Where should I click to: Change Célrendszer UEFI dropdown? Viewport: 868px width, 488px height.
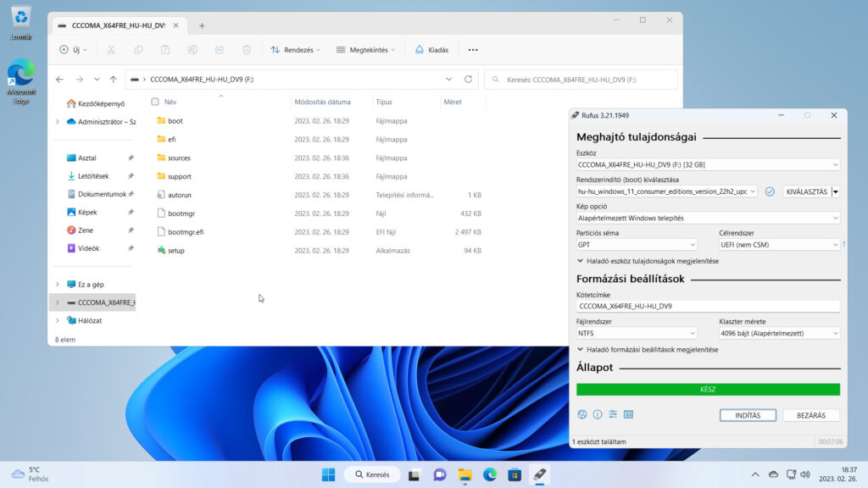pyautogui.click(x=779, y=245)
